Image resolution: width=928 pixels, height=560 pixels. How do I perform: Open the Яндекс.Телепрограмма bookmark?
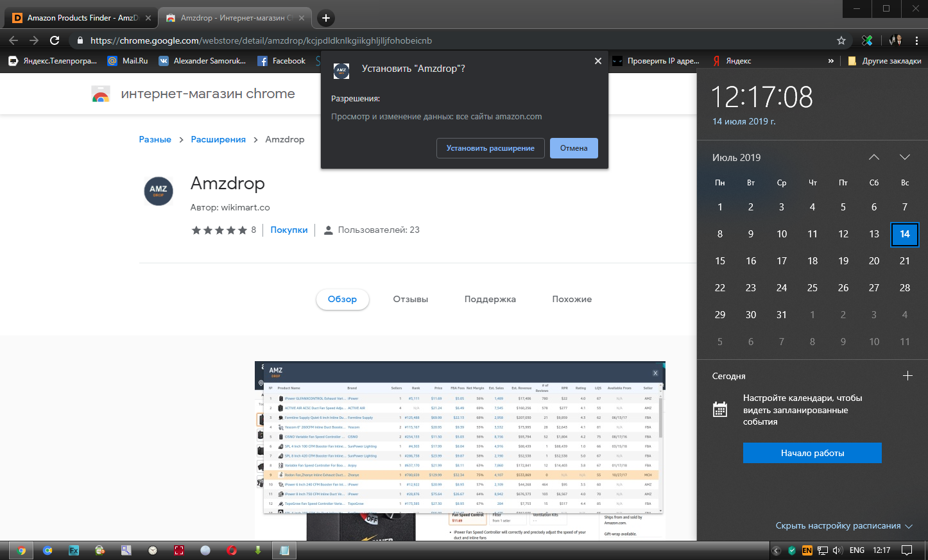pyautogui.click(x=53, y=61)
